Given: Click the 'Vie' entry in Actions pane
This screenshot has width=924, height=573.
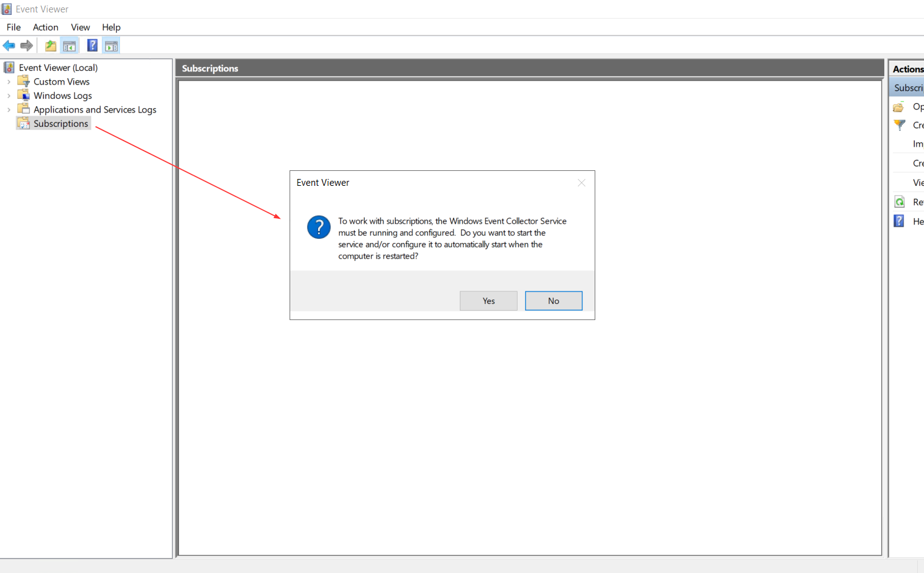Looking at the screenshot, I should pyautogui.click(x=918, y=183).
